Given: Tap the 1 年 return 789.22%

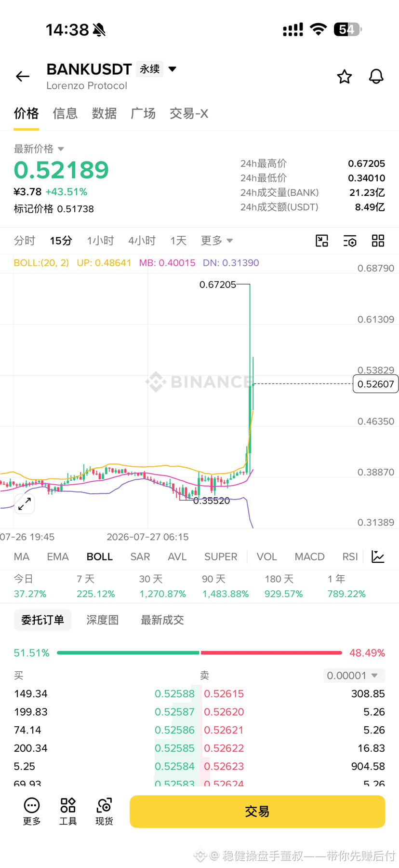Looking at the screenshot, I should click(346, 594).
